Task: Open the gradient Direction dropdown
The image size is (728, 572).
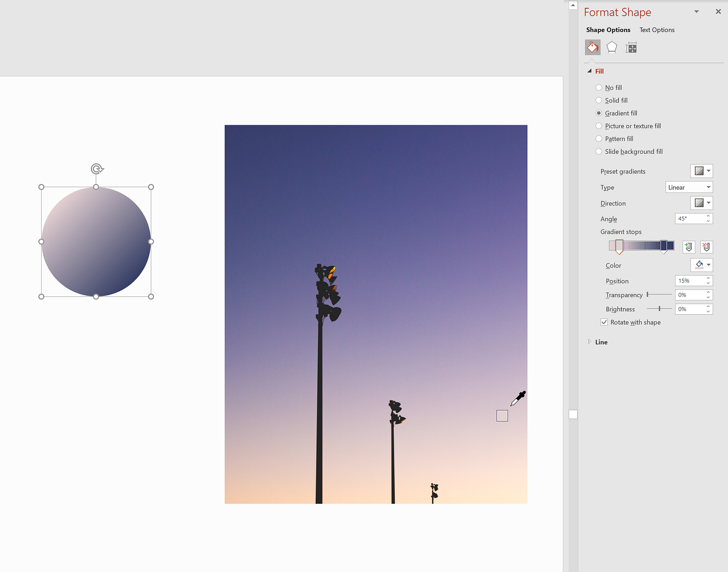Action: tap(701, 203)
